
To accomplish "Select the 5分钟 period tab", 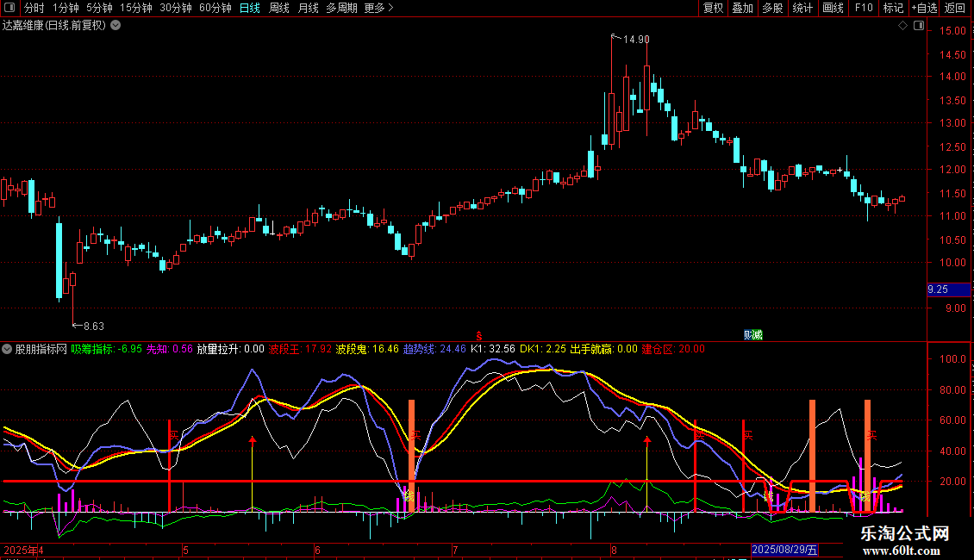I will (x=99, y=8).
